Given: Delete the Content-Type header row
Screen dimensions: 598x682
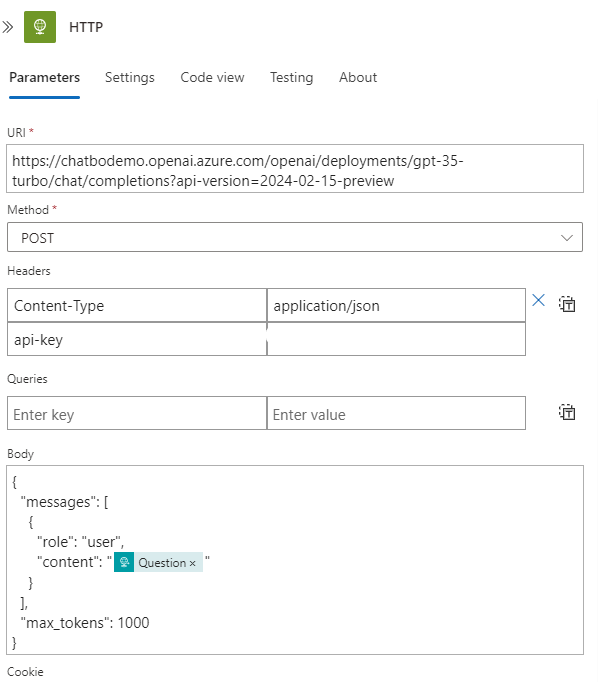Looking at the screenshot, I should click(538, 300).
